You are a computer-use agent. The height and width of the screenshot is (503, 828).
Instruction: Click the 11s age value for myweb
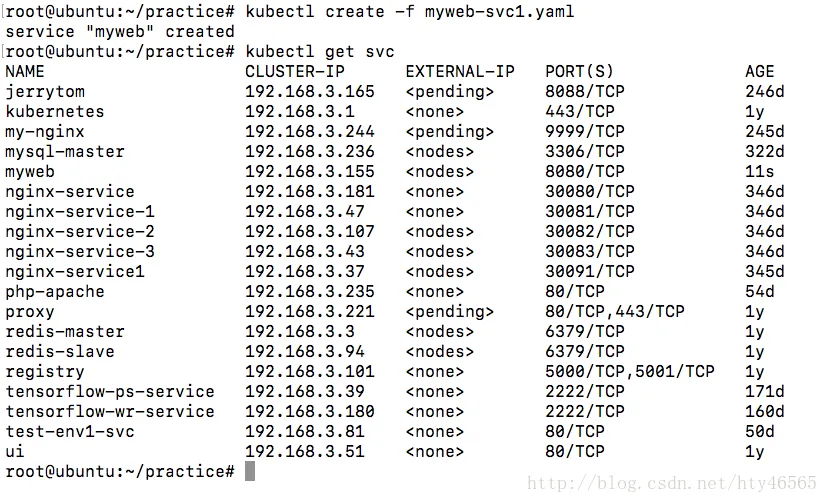[x=759, y=172]
